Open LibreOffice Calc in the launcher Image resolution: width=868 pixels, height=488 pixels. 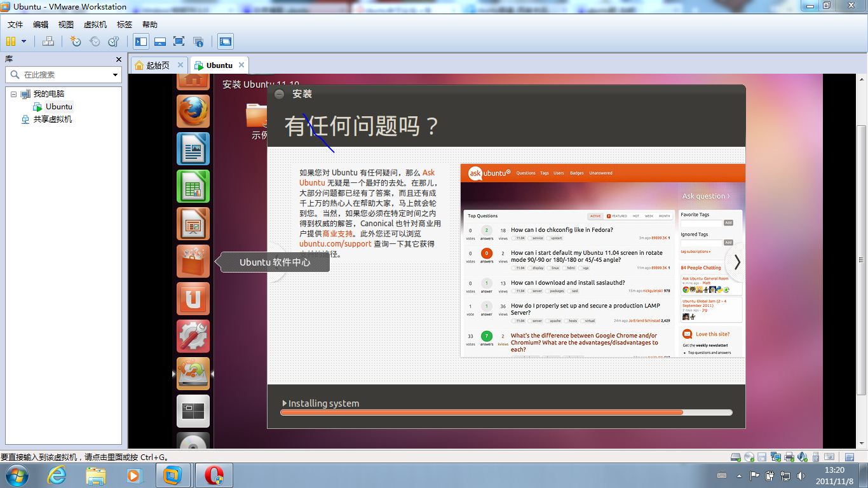(193, 186)
